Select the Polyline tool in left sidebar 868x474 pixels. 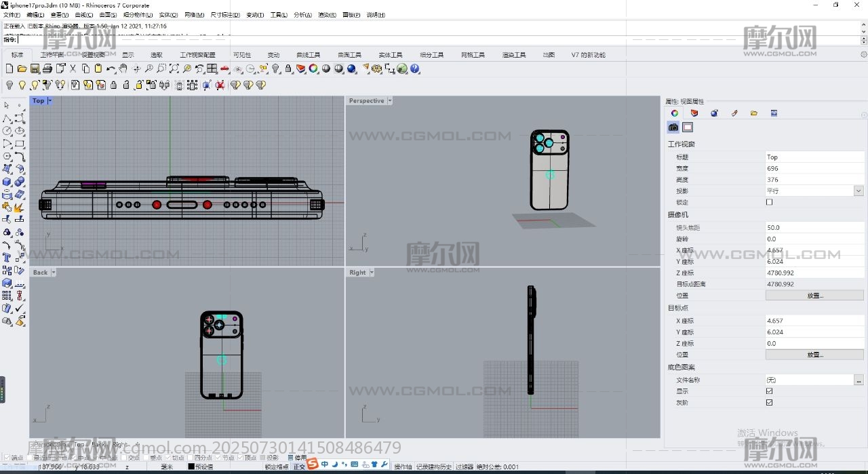pyautogui.click(x=7, y=118)
